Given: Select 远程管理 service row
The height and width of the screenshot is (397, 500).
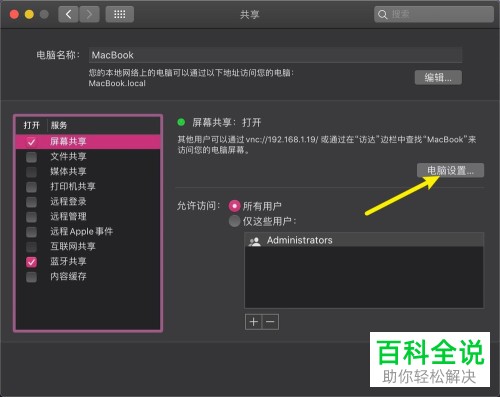Looking at the screenshot, I should pyautogui.click(x=88, y=217).
